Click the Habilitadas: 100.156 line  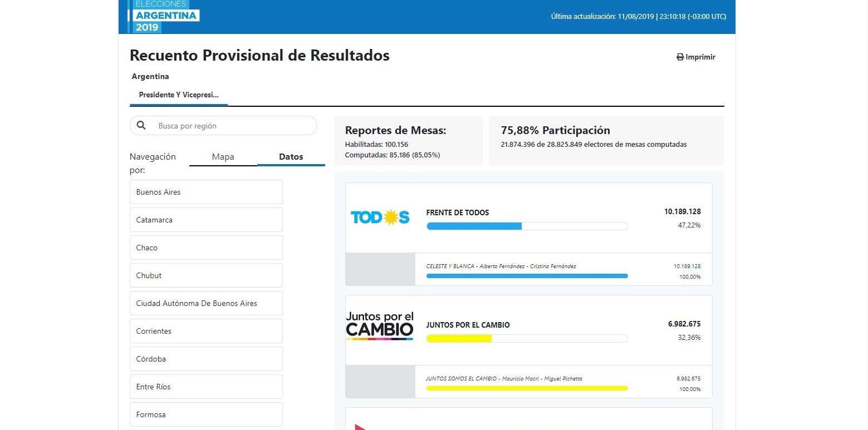pyautogui.click(x=377, y=145)
